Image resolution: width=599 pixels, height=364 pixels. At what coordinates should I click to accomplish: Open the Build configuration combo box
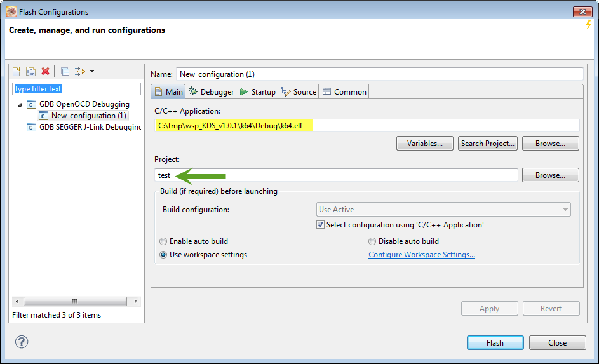443,210
